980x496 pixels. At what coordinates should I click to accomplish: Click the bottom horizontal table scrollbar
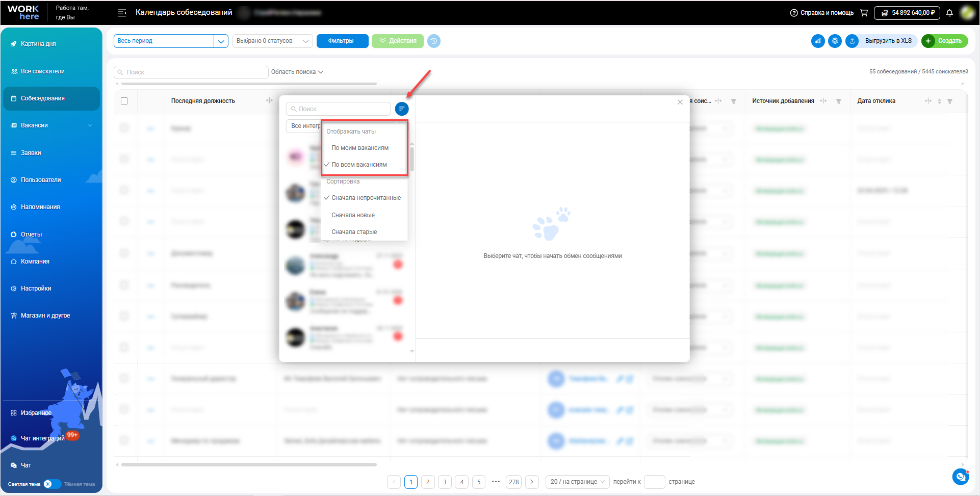[x=249, y=465]
